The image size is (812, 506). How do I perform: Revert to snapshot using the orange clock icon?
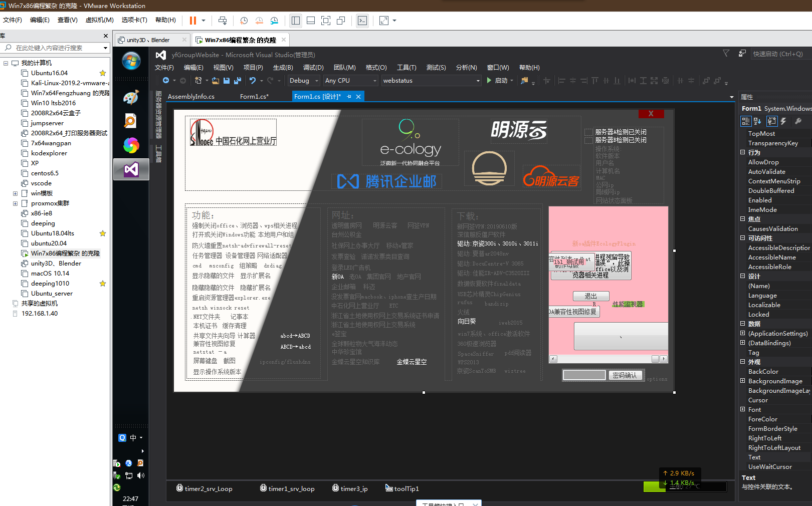pos(259,21)
